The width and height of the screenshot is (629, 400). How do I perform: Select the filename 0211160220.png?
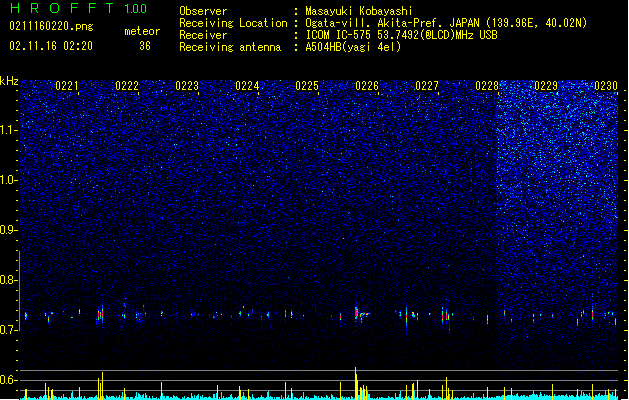click(51, 26)
